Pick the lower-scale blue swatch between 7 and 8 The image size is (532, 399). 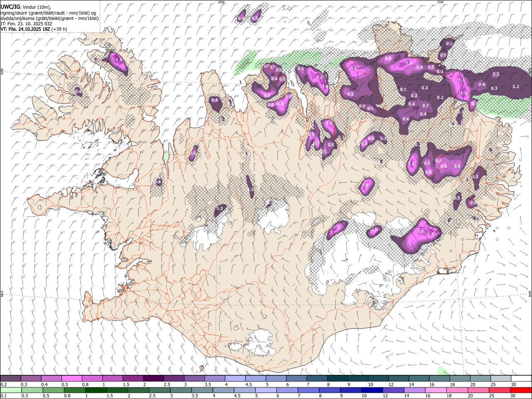click(x=308, y=390)
